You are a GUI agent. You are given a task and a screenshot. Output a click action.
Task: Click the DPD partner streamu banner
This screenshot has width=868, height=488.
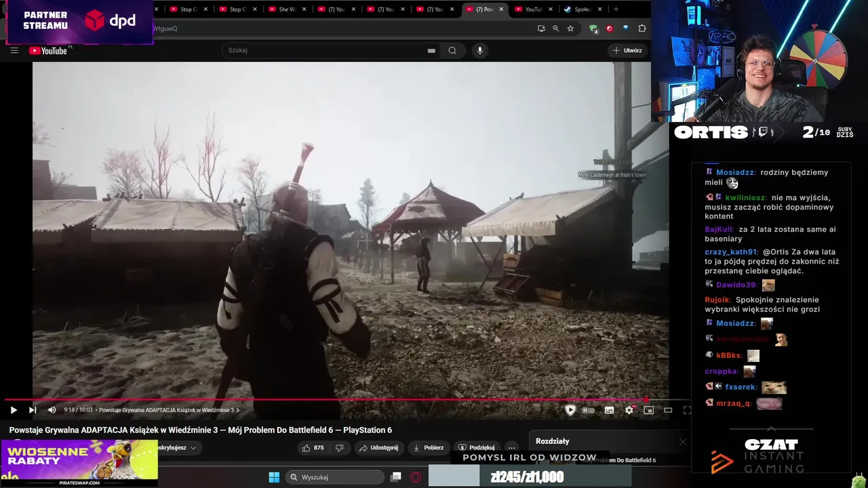pyautogui.click(x=79, y=22)
